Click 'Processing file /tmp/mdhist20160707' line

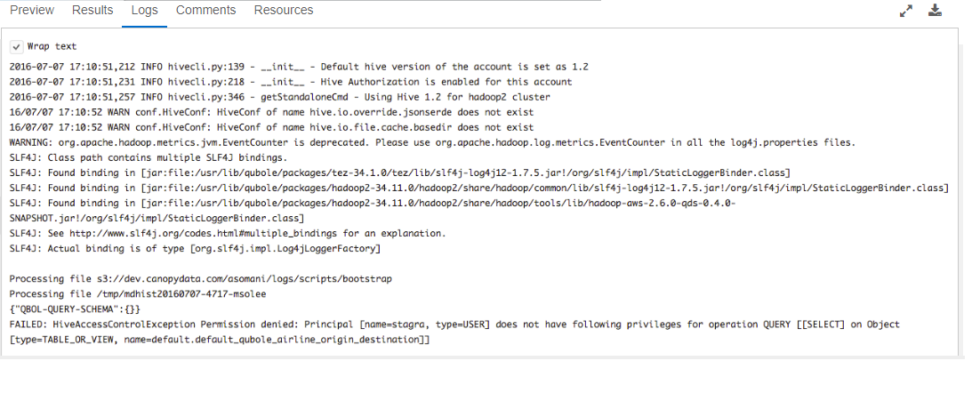pos(138,294)
